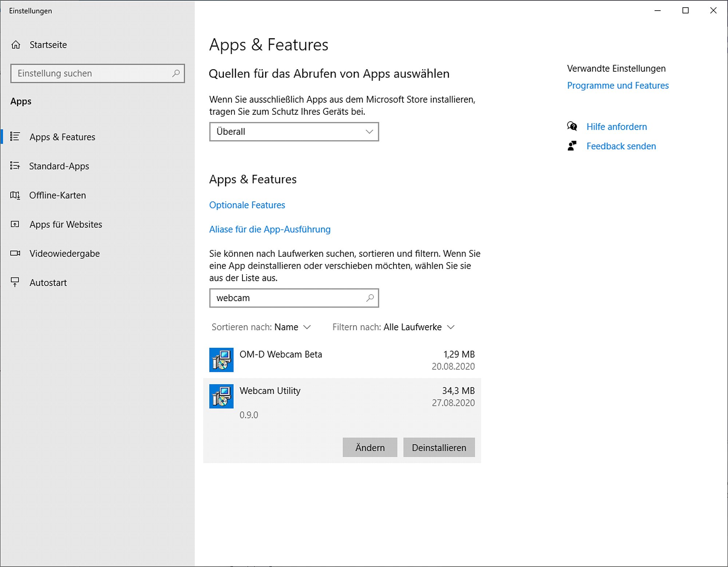This screenshot has width=728, height=567.
Task: Click the Webcam Utility installer icon
Action: tap(221, 396)
